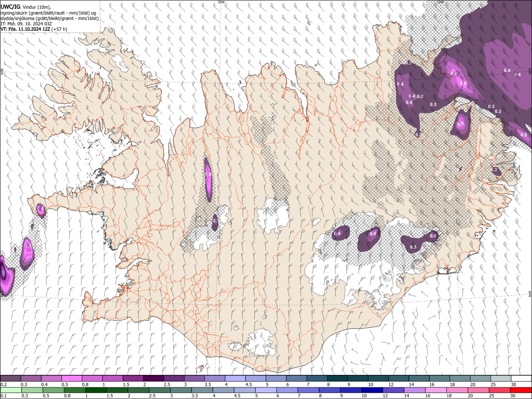Click the 'VT: Fös. 11.10.2024 12Z (+57 h)' line
The image size is (532, 399).
click(34, 29)
